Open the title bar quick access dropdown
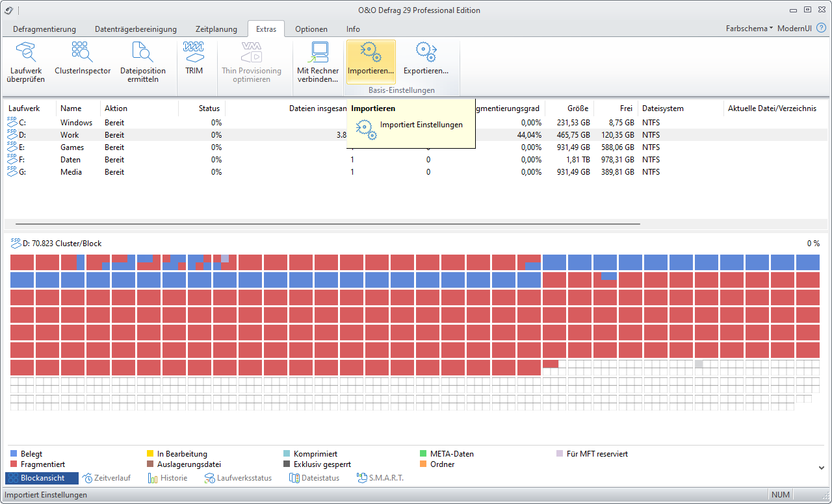 tap(18, 10)
